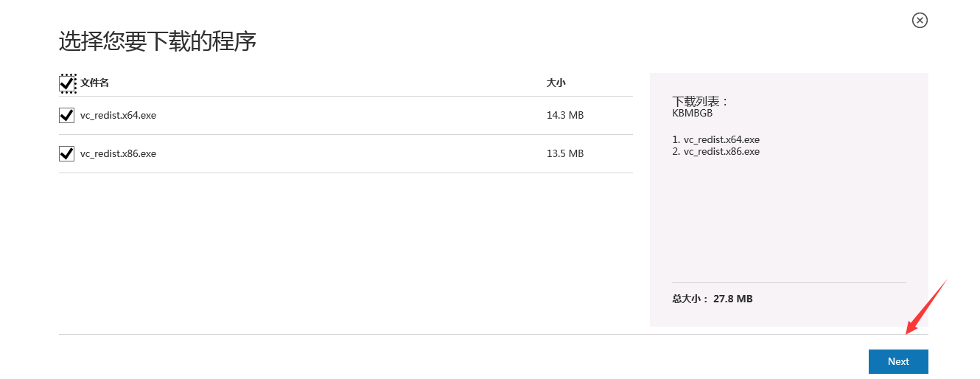
Task: Toggle the select-all checkbox beside 文件名
Action: pos(67,83)
